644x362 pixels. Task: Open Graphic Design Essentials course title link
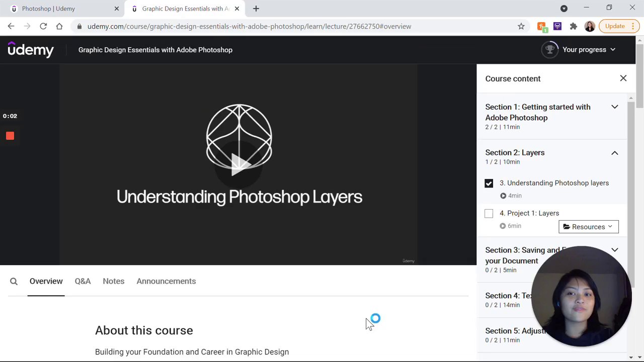click(155, 50)
